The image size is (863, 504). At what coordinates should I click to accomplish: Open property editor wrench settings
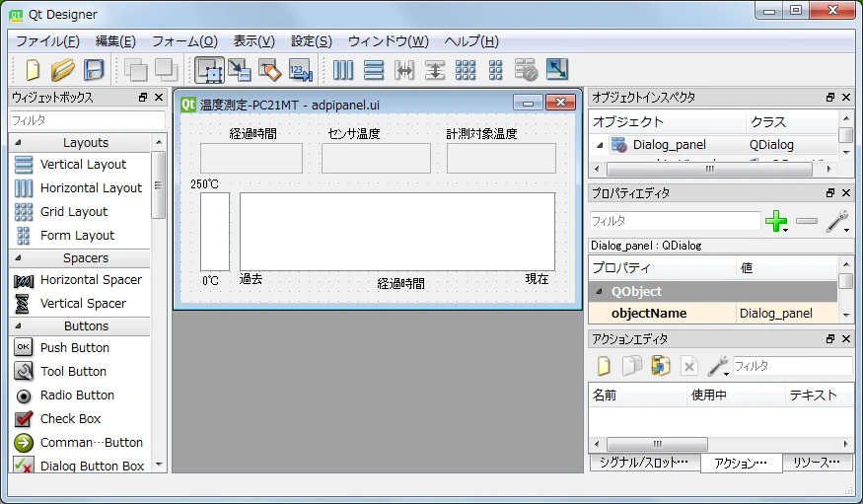(836, 221)
